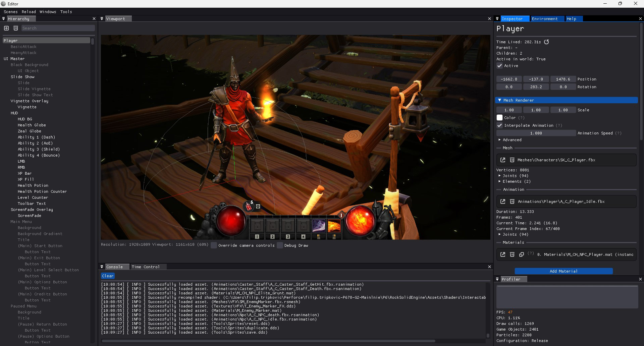
Task: Clear the console log with Clear button
Action: click(x=108, y=276)
